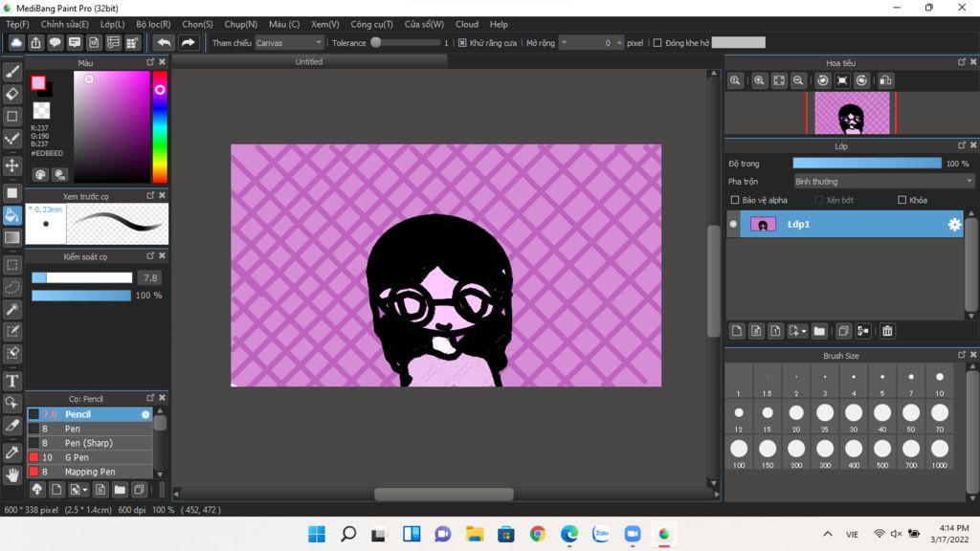This screenshot has height=551, width=980.
Task: Open the Pha trộn blend mode dropdown
Action: tap(883, 181)
